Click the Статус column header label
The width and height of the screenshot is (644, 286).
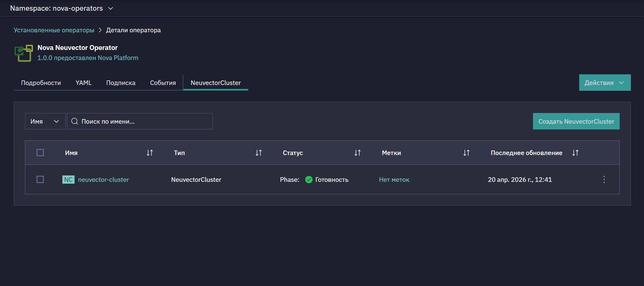coord(293,153)
